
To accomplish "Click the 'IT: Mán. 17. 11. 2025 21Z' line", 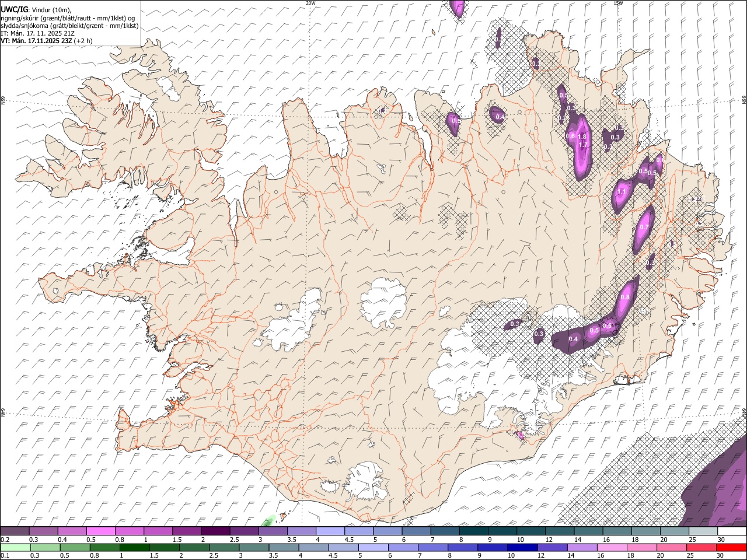I will (x=37, y=33).
